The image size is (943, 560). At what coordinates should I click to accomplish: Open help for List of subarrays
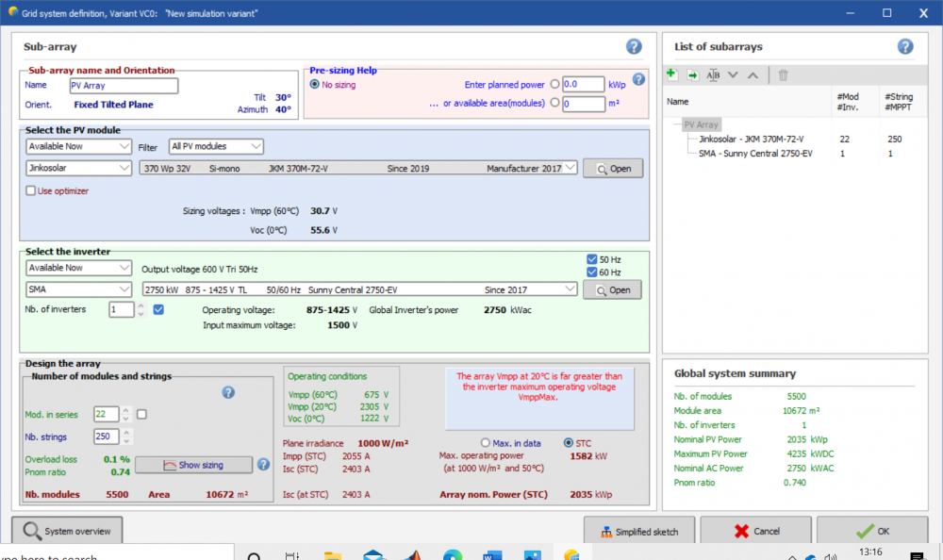click(905, 46)
